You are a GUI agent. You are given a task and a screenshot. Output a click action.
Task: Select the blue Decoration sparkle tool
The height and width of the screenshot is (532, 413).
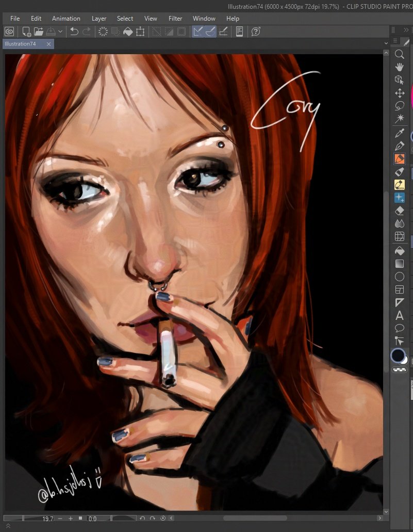400,198
